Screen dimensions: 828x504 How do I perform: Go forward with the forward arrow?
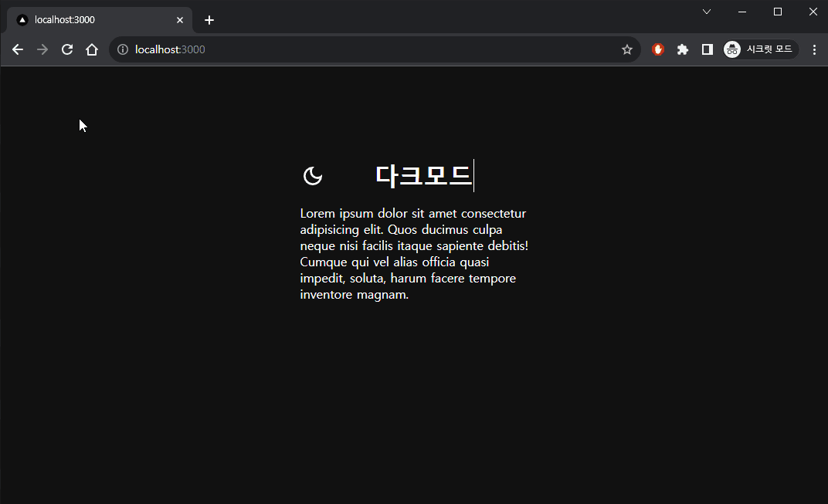(x=42, y=49)
